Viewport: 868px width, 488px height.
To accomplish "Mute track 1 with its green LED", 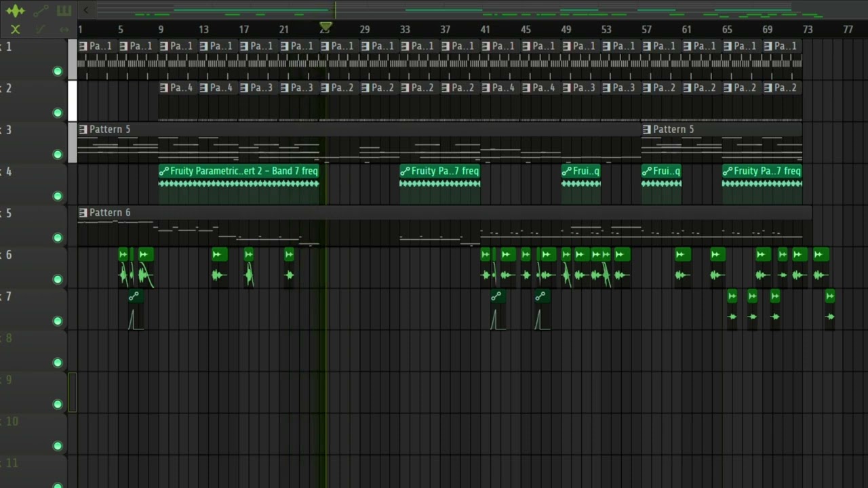I will pos(58,71).
